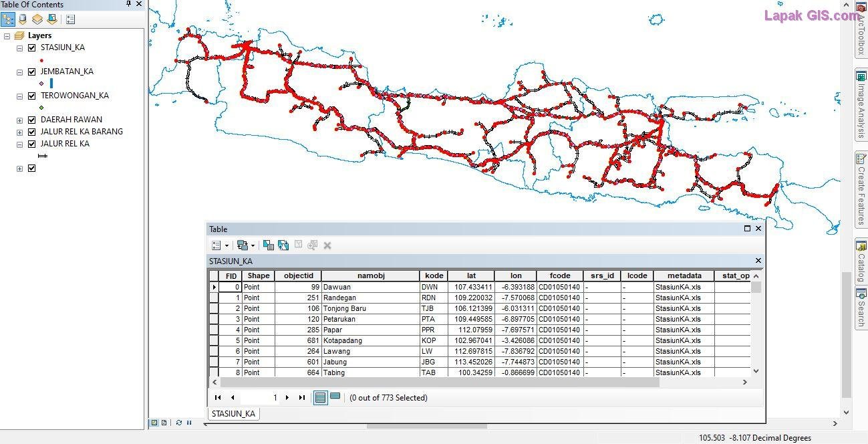
Task: Click the red point symbol under STASIUN_KA
Action: point(41,59)
